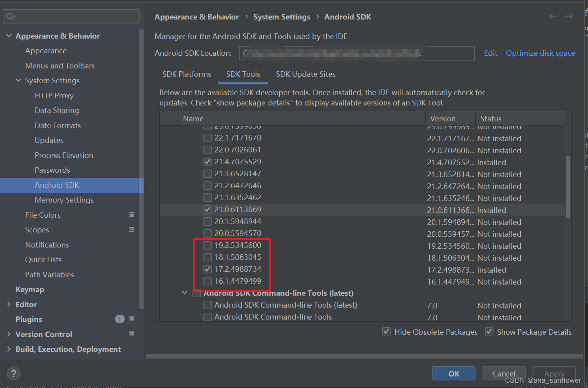Switch to the SDK Platforms tab

click(186, 74)
